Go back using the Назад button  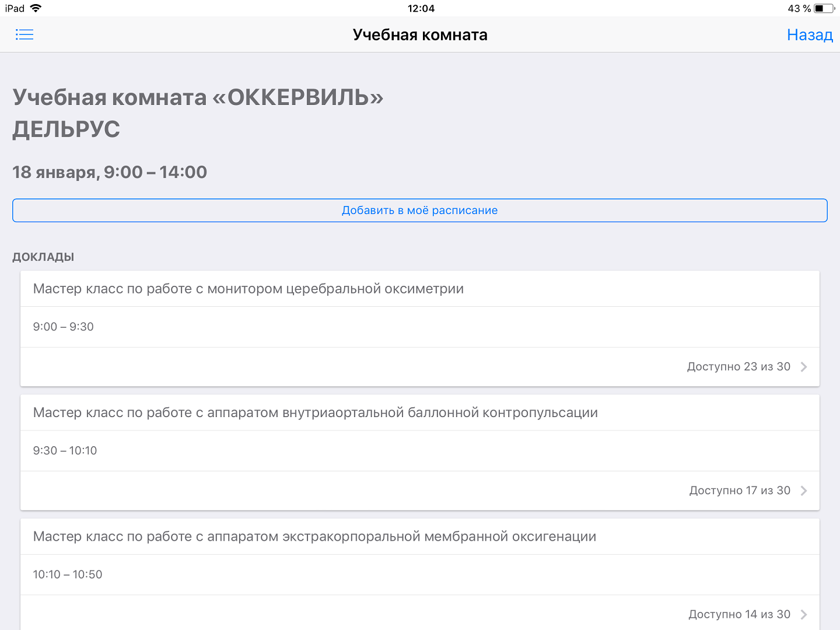click(x=810, y=35)
